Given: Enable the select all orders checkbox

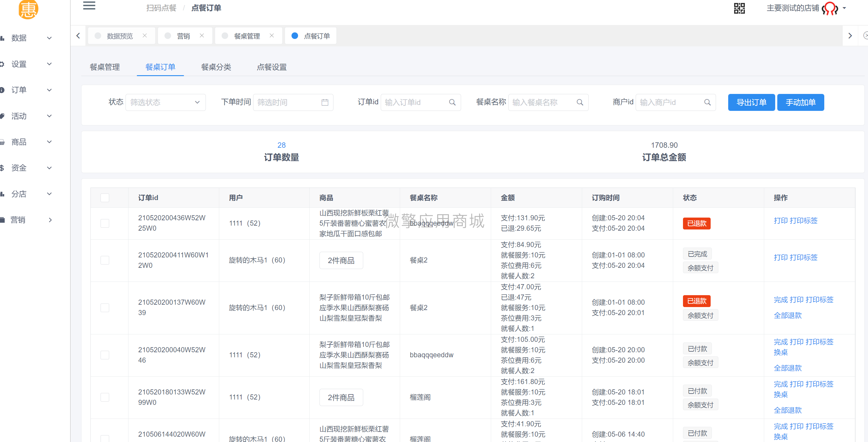Looking at the screenshot, I should click(105, 197).
